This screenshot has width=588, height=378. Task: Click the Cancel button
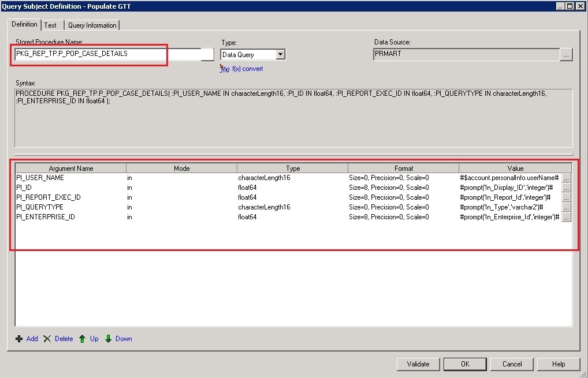[x=512, y=364]
